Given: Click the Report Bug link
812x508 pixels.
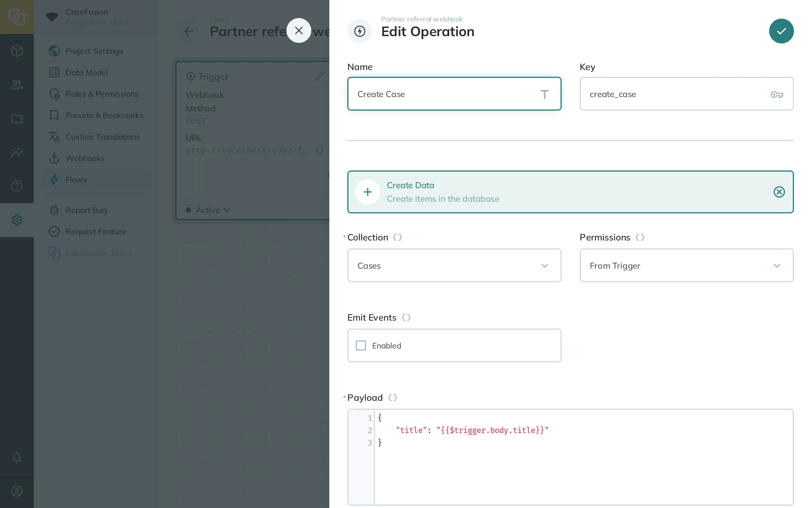Looking at the screenshot, I should (x=96, y=210).
